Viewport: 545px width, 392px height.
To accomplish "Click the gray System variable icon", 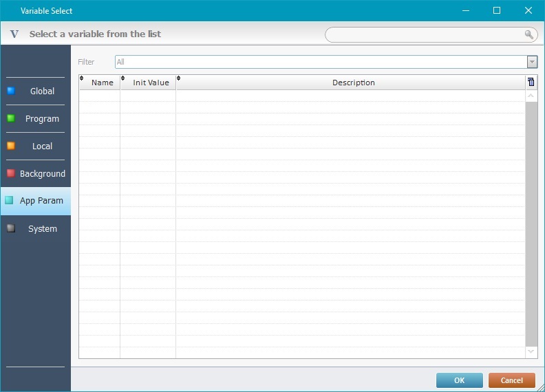I will coord(11,228).
